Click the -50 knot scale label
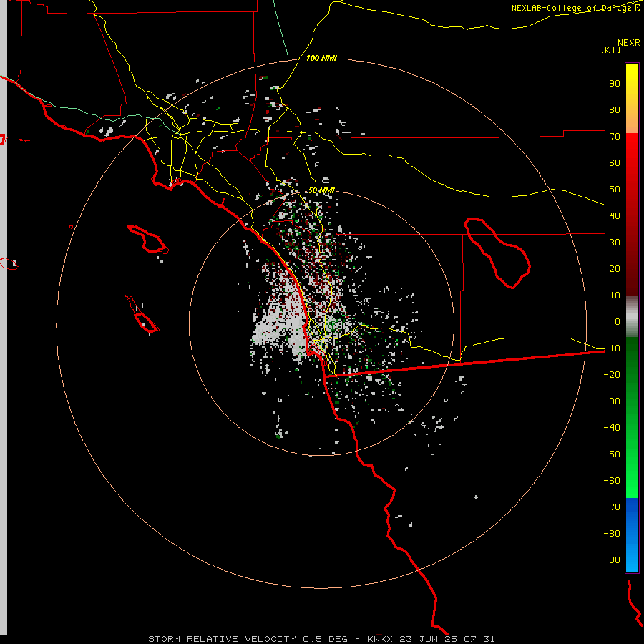 pyautogui.click(x=612, y=454)
